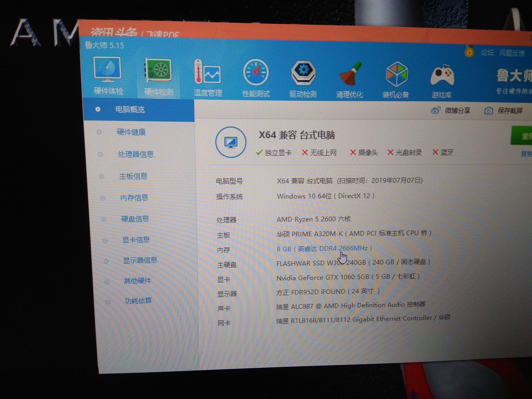Share via 微博分享 link
Image resolution: width=532 pixels, height=399 pixels.
click(x=457, y=110)
